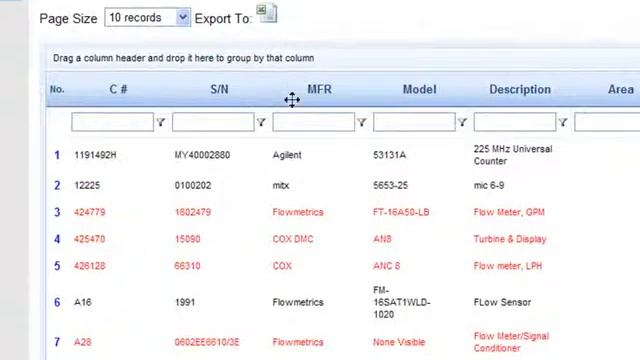Focus the Model filter text box
The height and width of the screenshot is (360, 640).
click(x=414, y=122)
